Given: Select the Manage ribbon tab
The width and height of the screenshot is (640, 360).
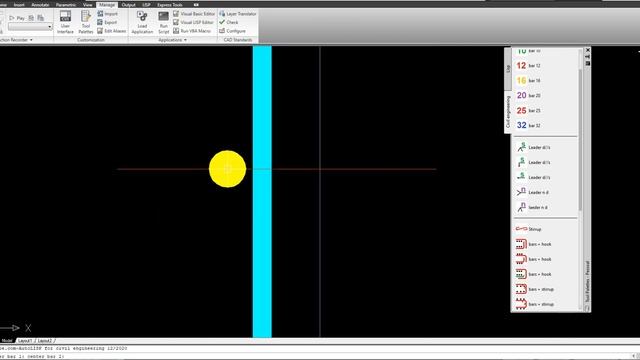Looking at the screenshot, I should (x=107, y=5).
